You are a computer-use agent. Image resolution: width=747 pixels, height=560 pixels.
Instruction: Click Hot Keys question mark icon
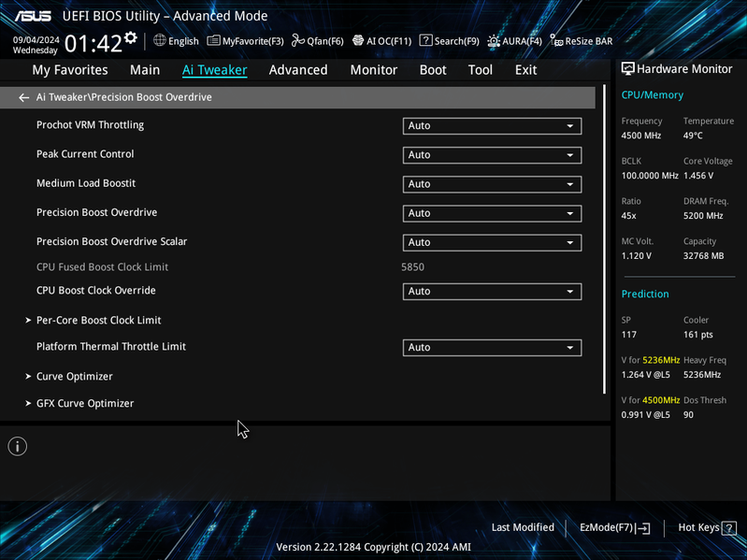coord(729,528)
